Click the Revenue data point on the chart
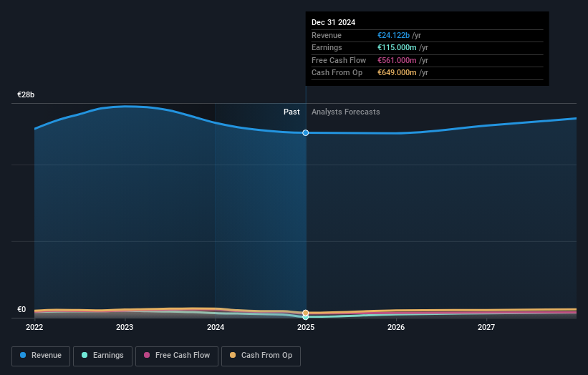 306,132
